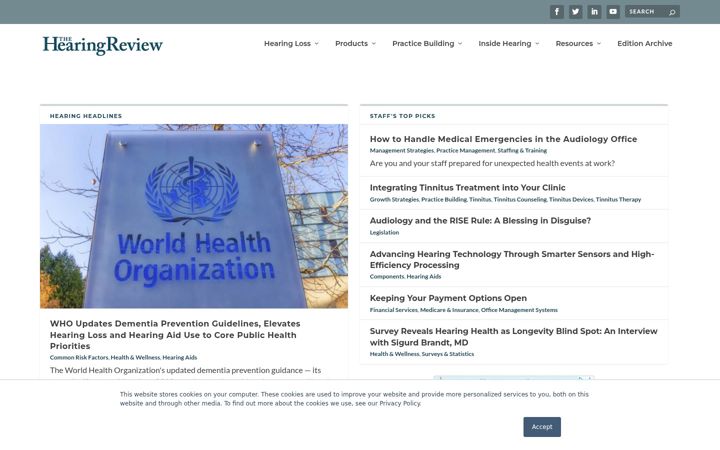
Task: Open the Tinnitus Devices category link
Action: [571, 199]
